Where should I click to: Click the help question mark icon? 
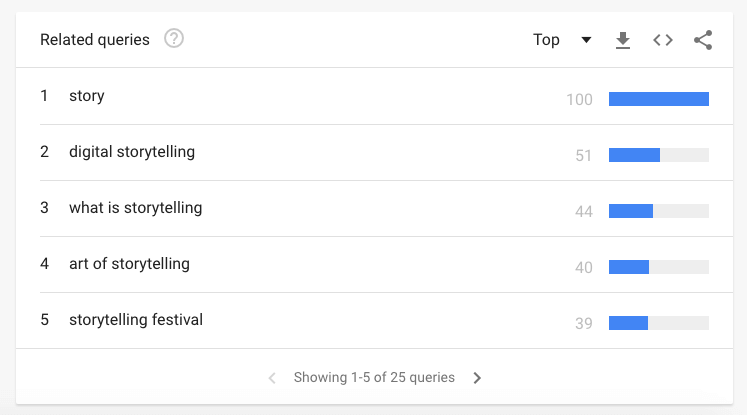pos(174,39)
